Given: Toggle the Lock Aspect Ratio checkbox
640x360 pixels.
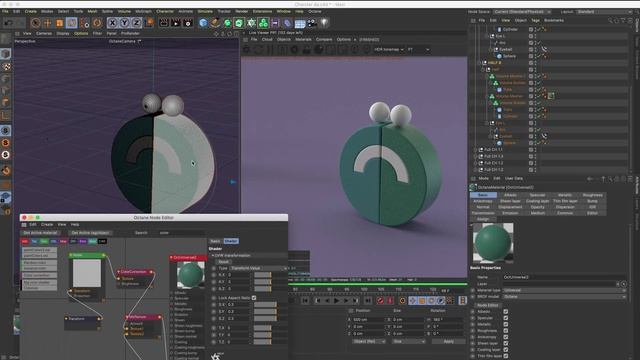Looking at the screenshot, I should click(254, 298).
